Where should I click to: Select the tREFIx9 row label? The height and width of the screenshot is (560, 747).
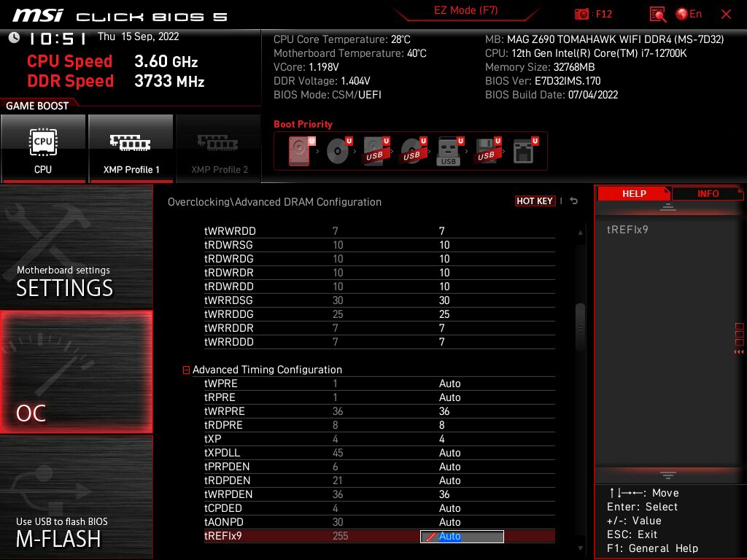[x=223, y=536]
